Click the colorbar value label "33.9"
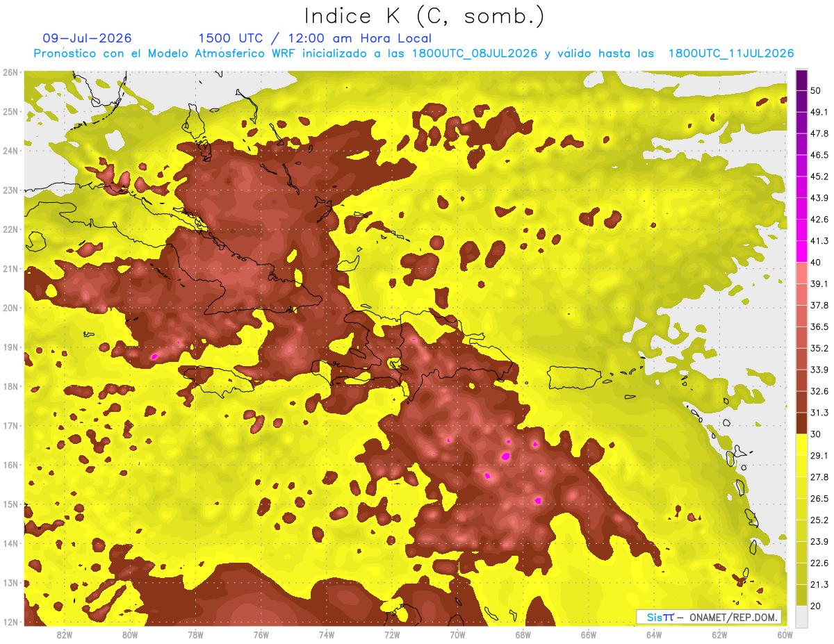 tap(819, 370)
